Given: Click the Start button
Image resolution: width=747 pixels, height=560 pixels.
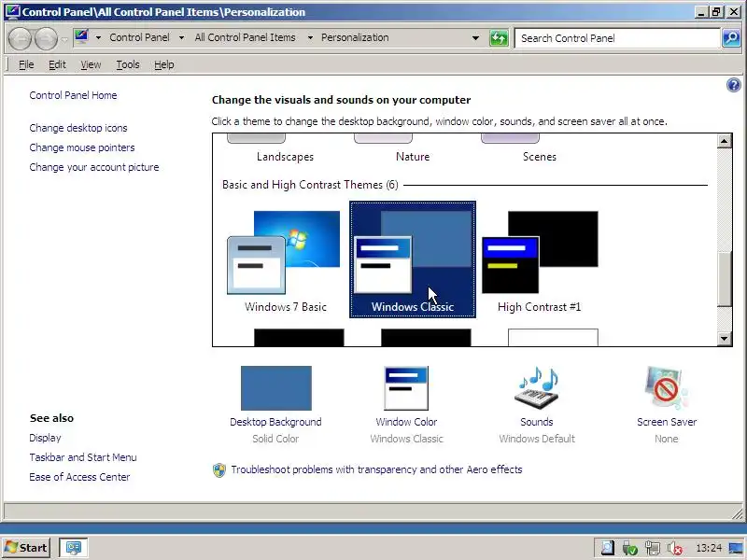Looking at the screenshot, I should tap(27, 548).
